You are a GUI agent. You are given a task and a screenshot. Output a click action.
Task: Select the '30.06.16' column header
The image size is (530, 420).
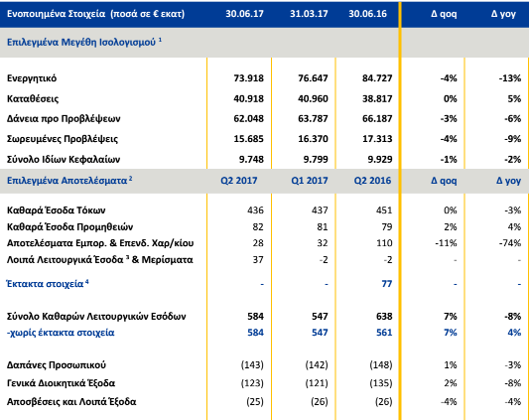(x=368, y=14)
